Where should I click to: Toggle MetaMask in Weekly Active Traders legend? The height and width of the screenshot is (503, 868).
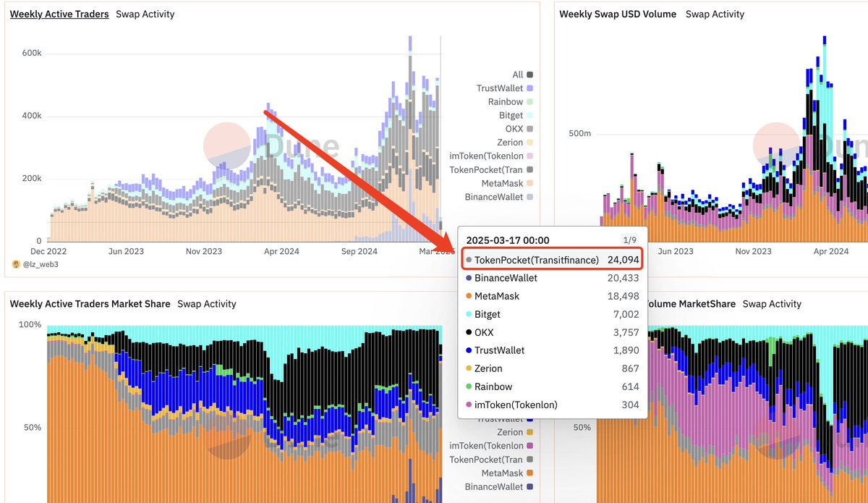(509, 183)
